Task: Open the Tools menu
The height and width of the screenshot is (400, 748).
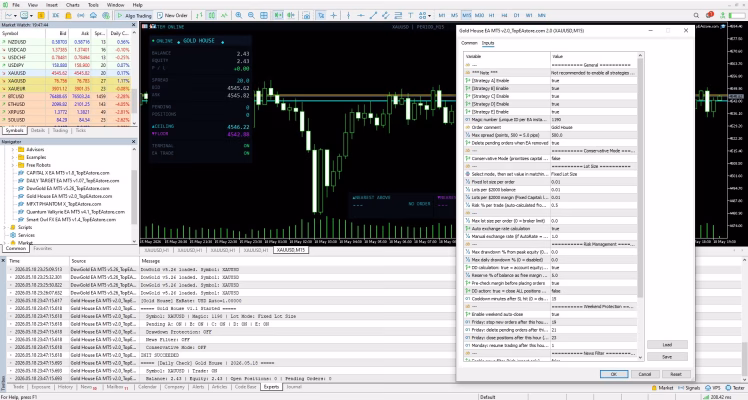Action: (93, 5)
